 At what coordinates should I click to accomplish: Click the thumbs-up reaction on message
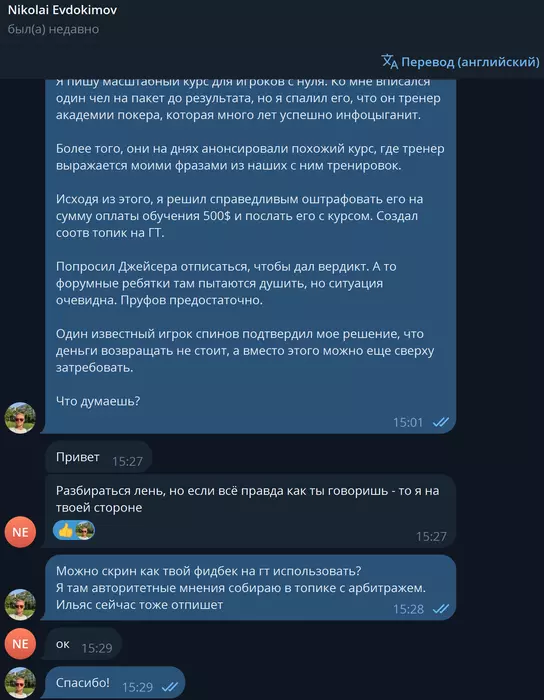click(x=66, y=530)
